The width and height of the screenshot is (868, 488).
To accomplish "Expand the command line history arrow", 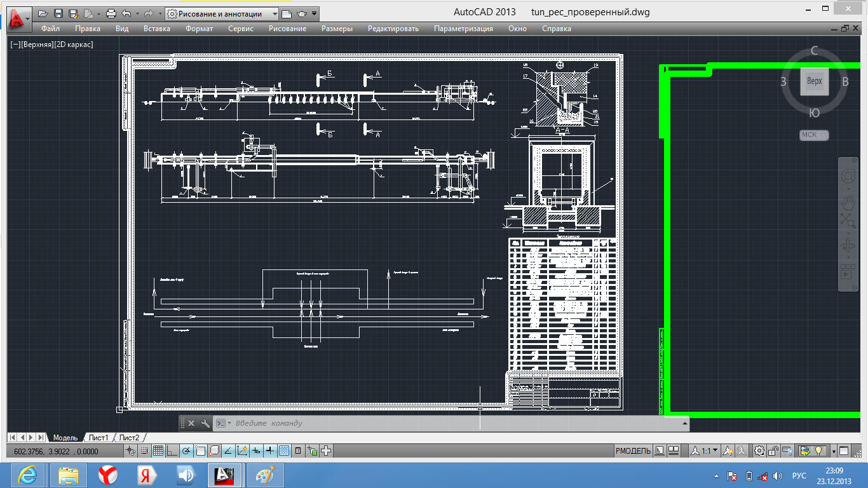I will point(684,423).
